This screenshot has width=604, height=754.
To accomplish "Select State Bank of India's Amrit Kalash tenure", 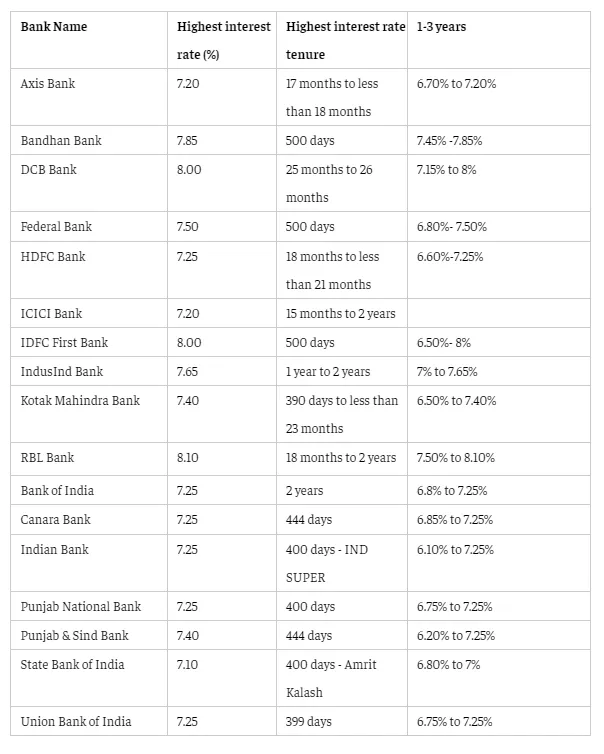I will click(342, 678).
